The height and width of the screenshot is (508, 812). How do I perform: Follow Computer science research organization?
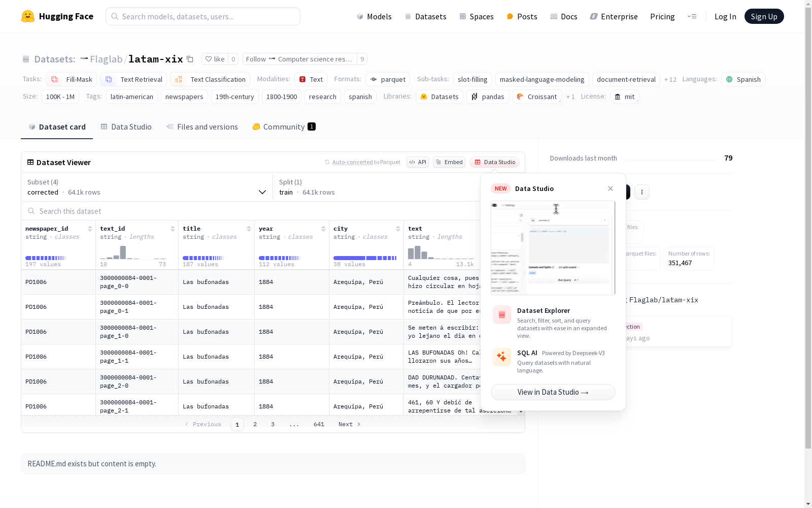(299, 59)
